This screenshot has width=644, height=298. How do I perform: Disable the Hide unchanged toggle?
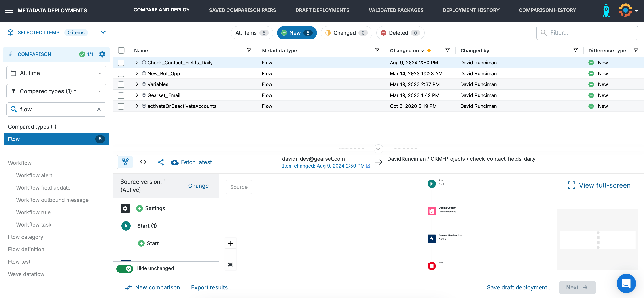[125, 268]
